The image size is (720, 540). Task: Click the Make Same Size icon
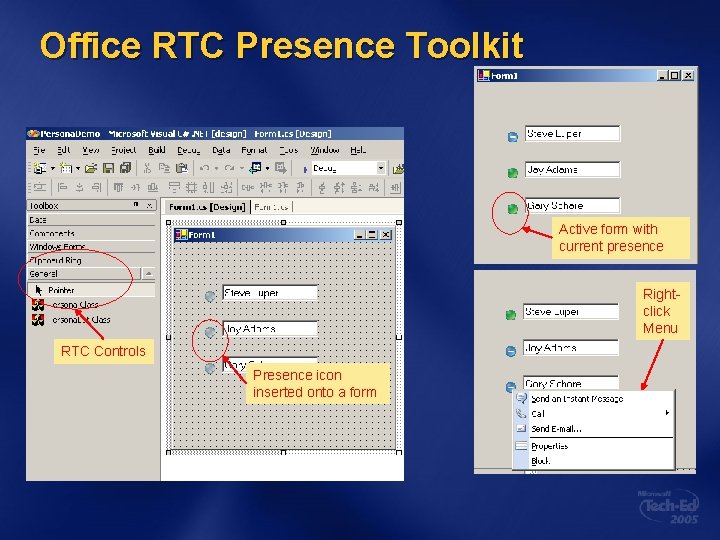[226, 187]
